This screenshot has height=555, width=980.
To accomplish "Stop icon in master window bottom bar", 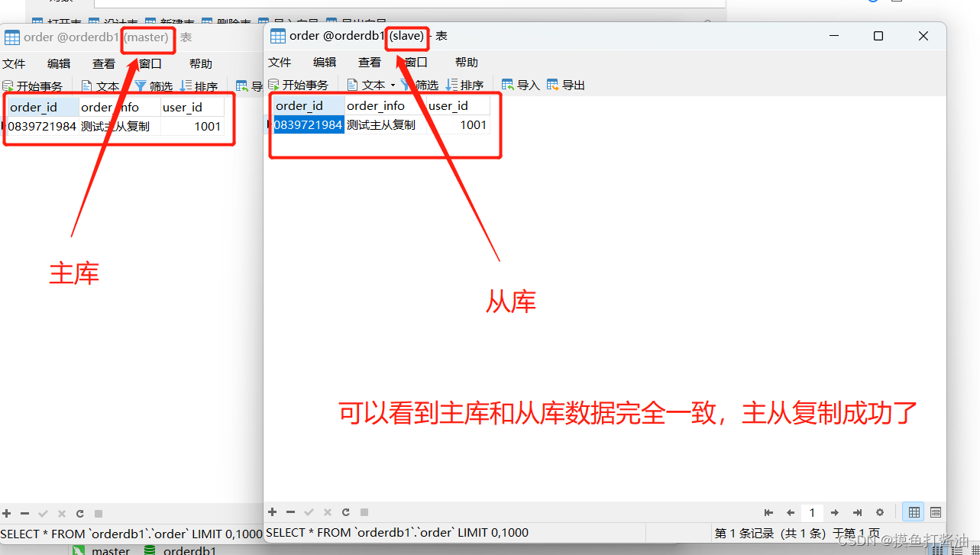I will point(99,514).
